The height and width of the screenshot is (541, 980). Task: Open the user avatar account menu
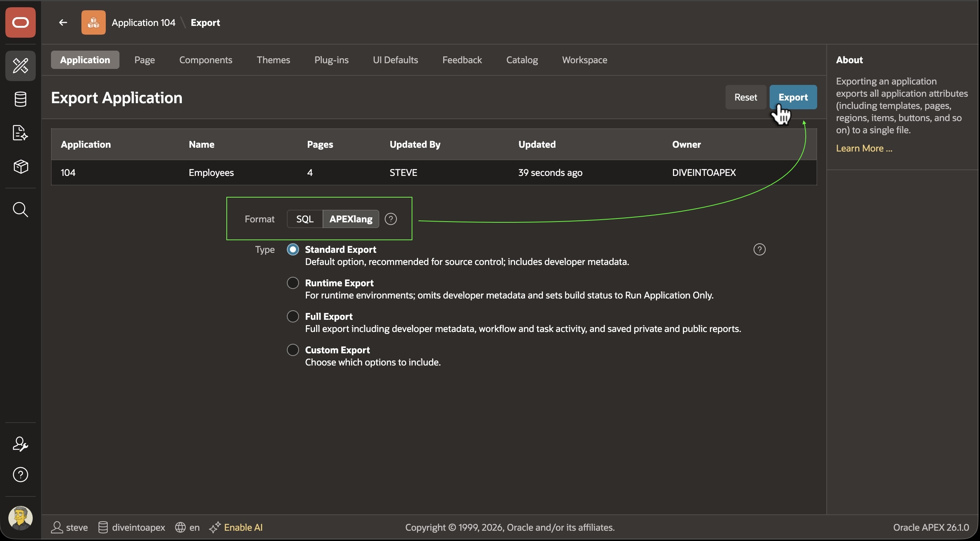pos(21,518)
